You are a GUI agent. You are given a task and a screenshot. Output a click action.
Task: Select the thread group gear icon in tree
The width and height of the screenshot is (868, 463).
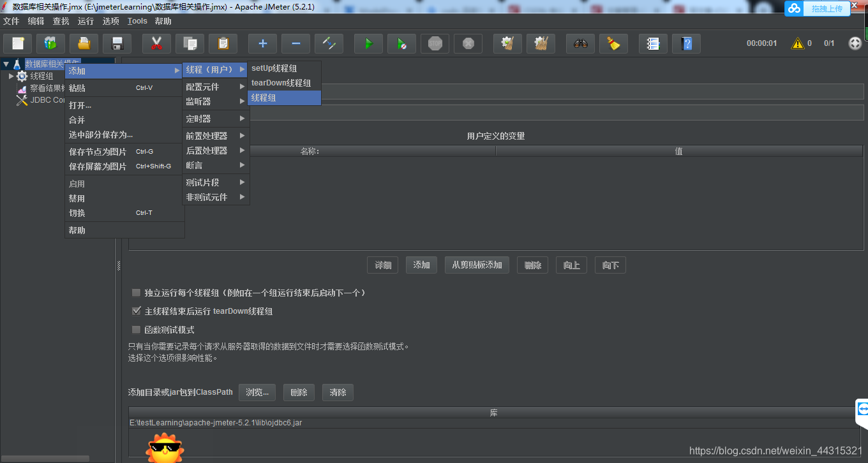pyautogui.click(x=22, y=76)
